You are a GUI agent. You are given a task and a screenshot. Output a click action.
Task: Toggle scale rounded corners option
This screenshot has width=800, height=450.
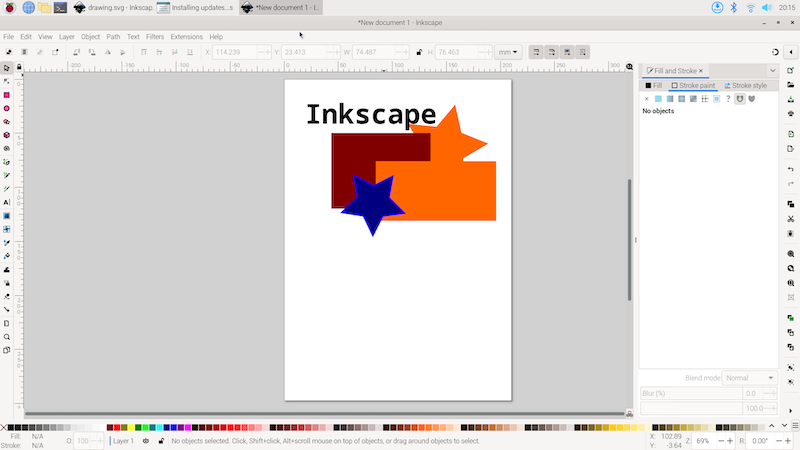552,52
